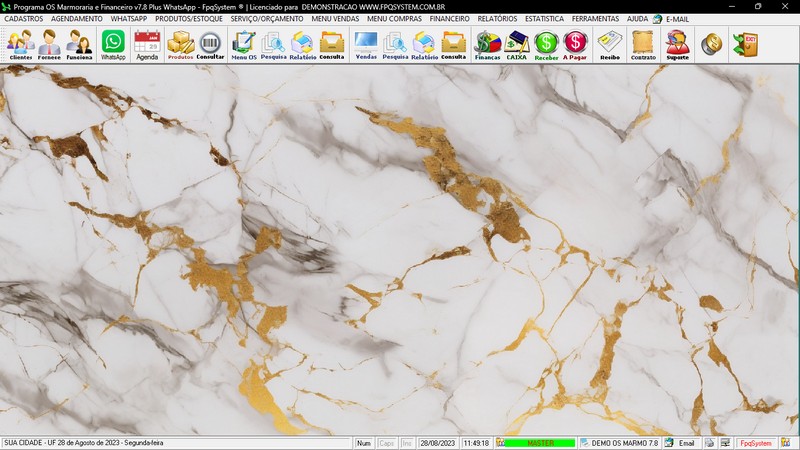This screenshot has width=800, height=450.
Task: Open the Clientes icon in the toolbar
Action: (20, 45)
